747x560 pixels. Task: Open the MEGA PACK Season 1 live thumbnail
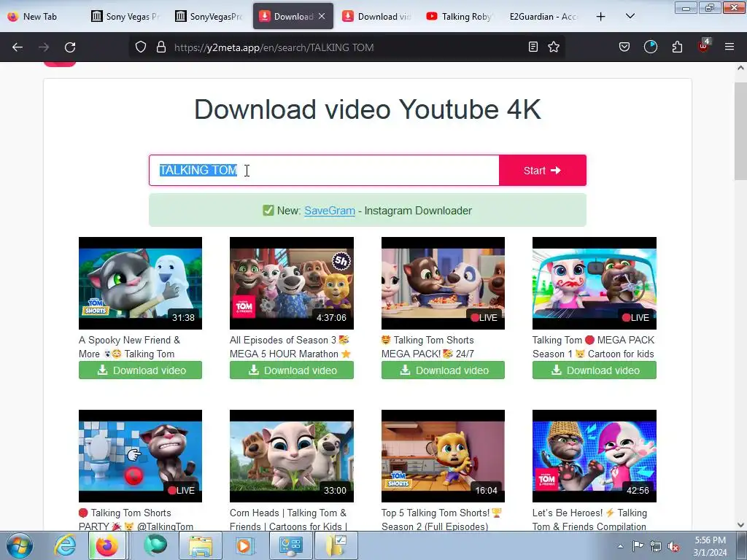(594, 283)
